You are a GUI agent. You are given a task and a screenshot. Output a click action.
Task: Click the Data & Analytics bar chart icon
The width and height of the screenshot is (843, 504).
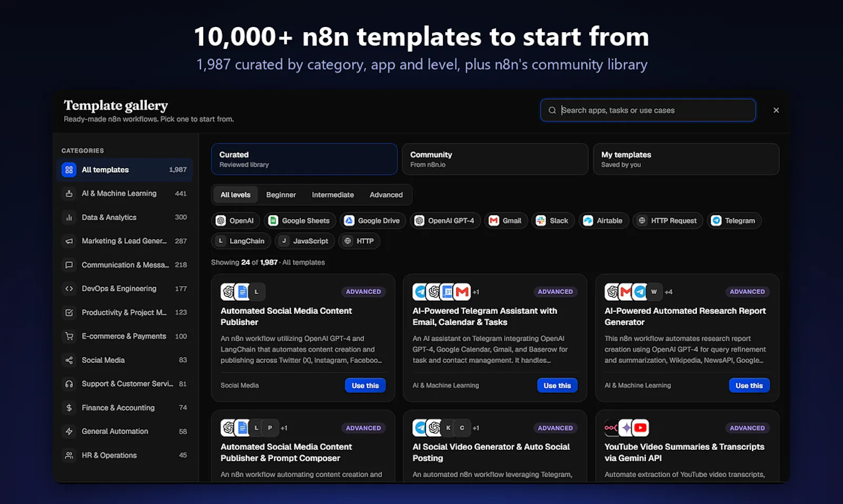pos(69,217)
